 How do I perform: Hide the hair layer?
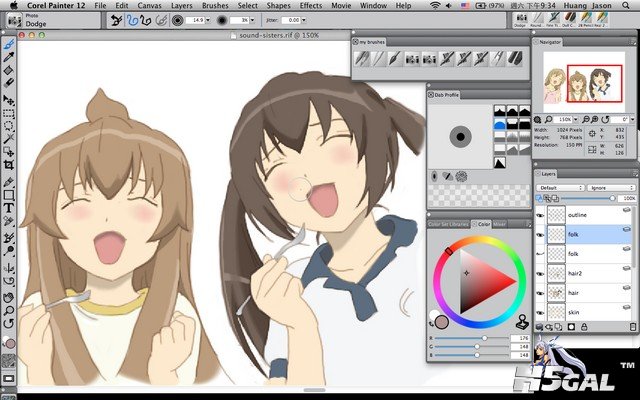pyautogui.click(x=540, y=293)
